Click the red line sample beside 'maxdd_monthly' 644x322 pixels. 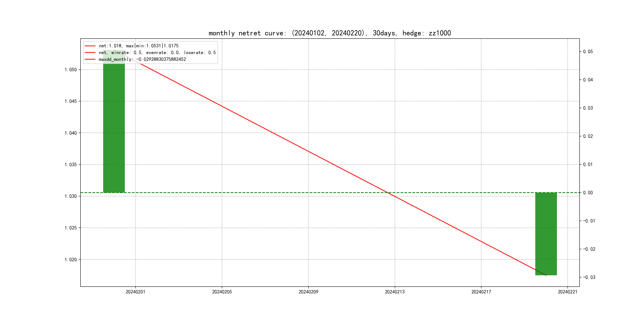coord(90,59)
